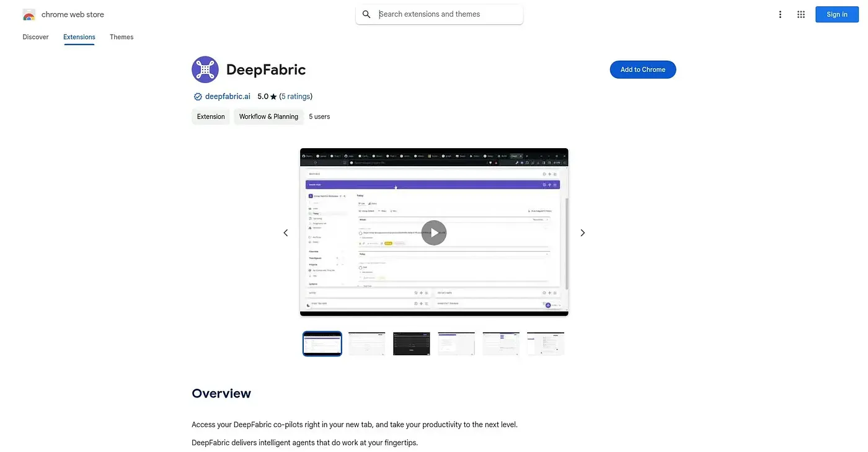Click the search magnifier icon
Image resolution: width=868 pixels, height=452 pixels.
click(366, 14)
